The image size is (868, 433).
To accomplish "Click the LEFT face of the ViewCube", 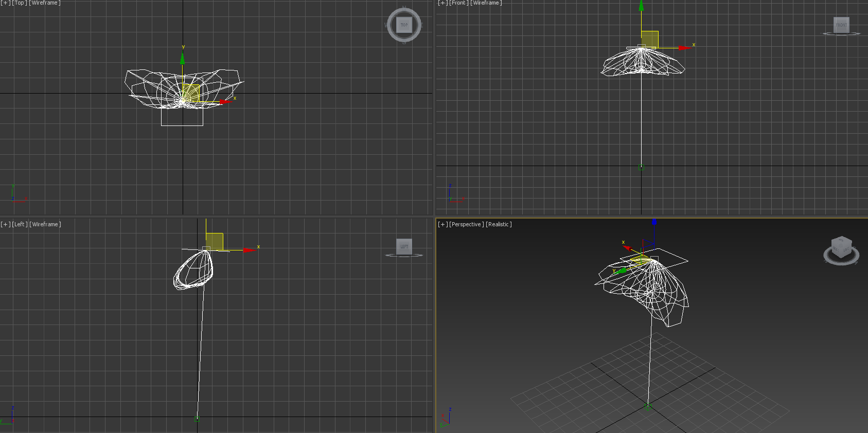I will [404, 246].
